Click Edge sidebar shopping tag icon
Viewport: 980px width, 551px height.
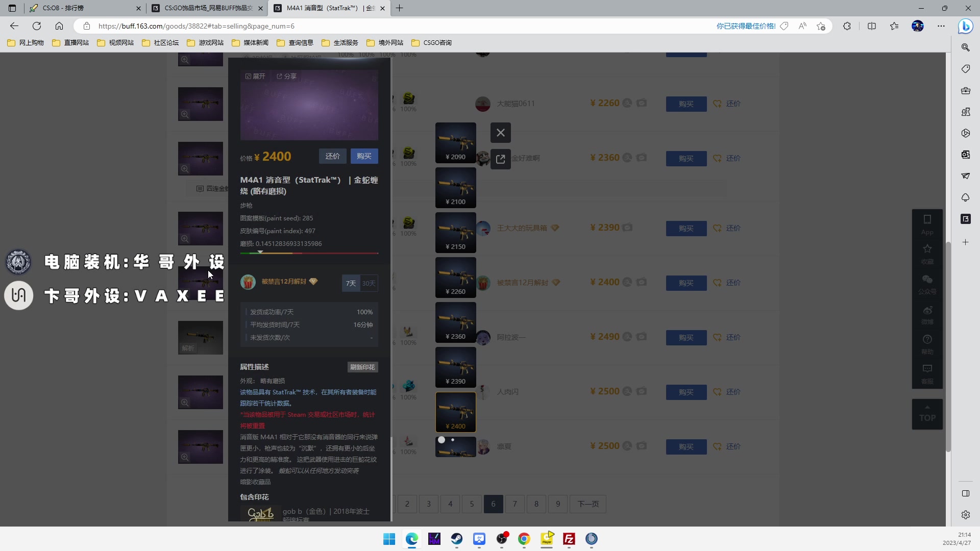(965, 69)
